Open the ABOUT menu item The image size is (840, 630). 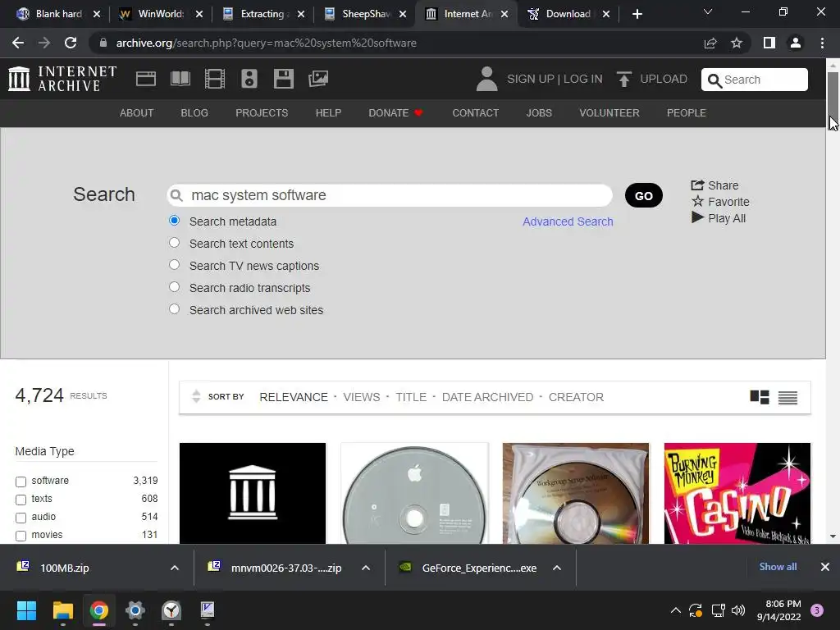click(137, 113)
